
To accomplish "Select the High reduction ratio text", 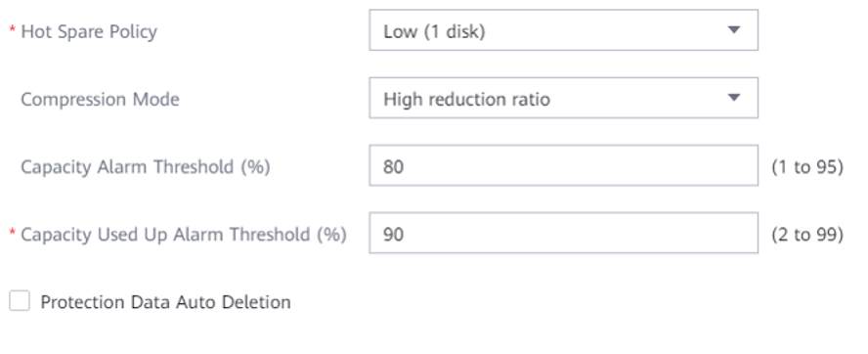I will (466, 99).
